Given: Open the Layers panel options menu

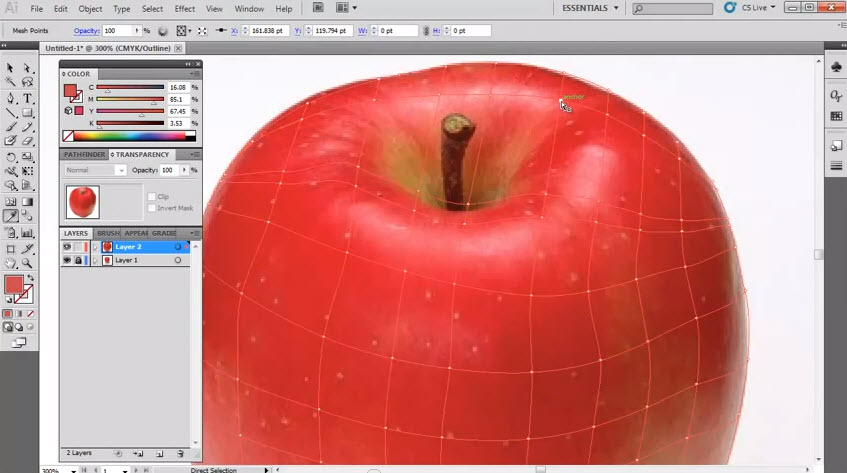Looking at the screenshot, I should coord(195,233).
